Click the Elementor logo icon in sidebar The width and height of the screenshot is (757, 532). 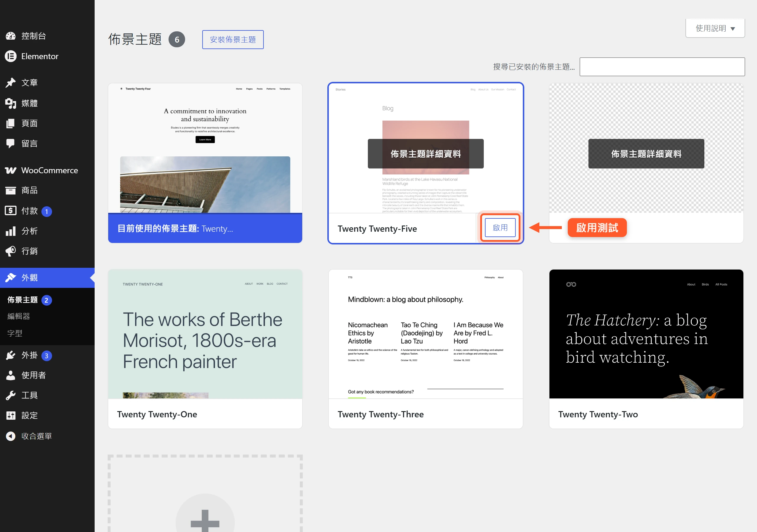(11, 56)
